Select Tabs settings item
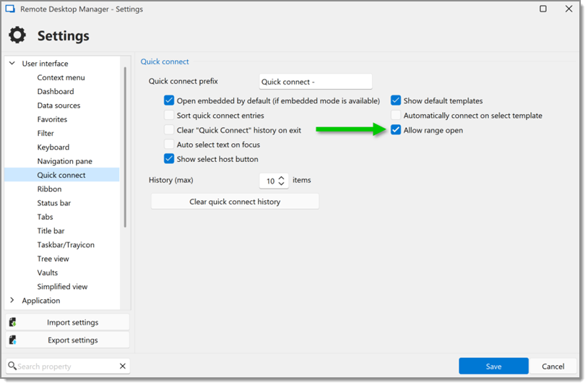Image resolution: width=588 pixels, height=386 pixels. tap(45, 217)
